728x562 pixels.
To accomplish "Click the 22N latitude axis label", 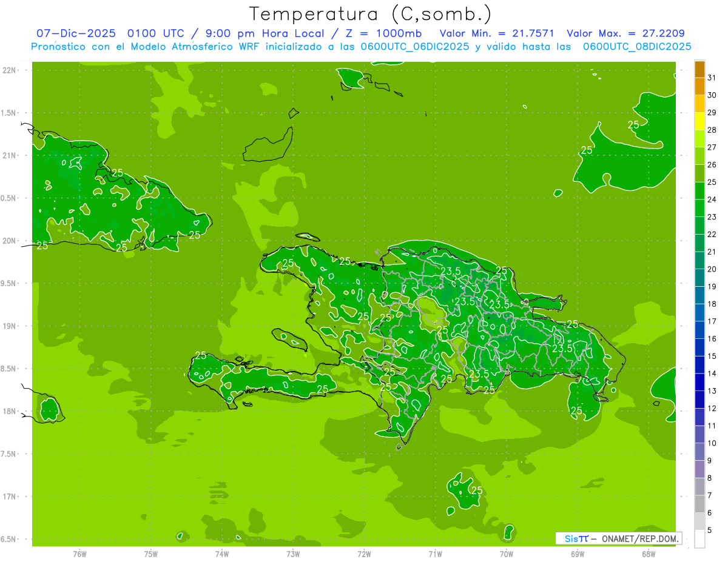I will pyautogui.click(x=9, y=70).
